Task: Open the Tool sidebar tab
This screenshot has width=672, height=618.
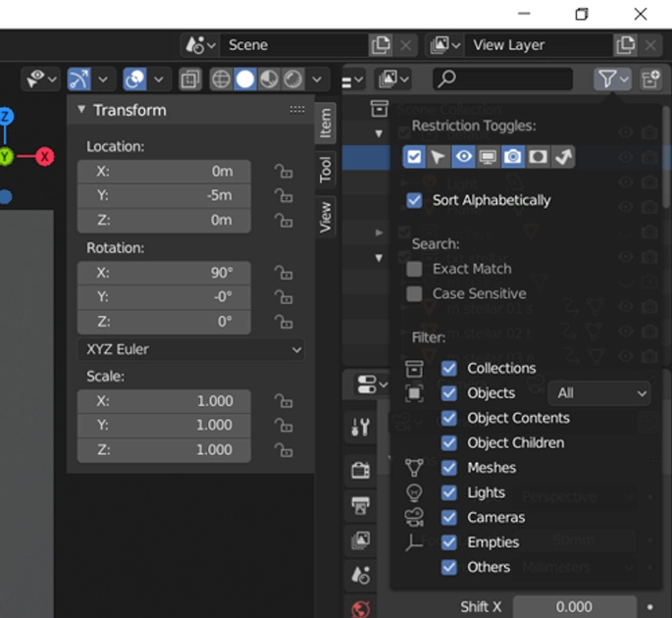Action: click(x=326, y=170)
